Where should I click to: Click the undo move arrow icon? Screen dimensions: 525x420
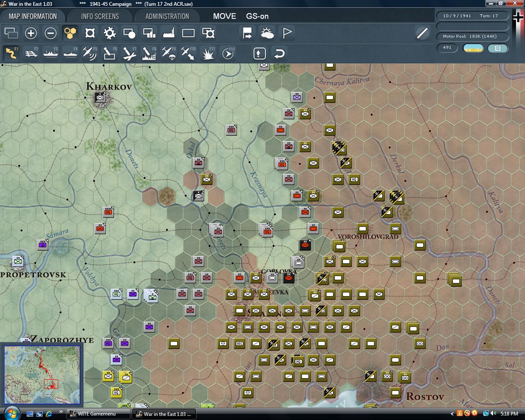pos(279,53)
